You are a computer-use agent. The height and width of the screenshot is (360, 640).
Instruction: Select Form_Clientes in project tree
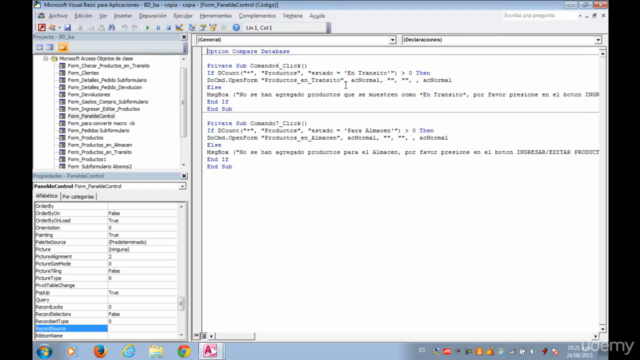pos(83,73)
